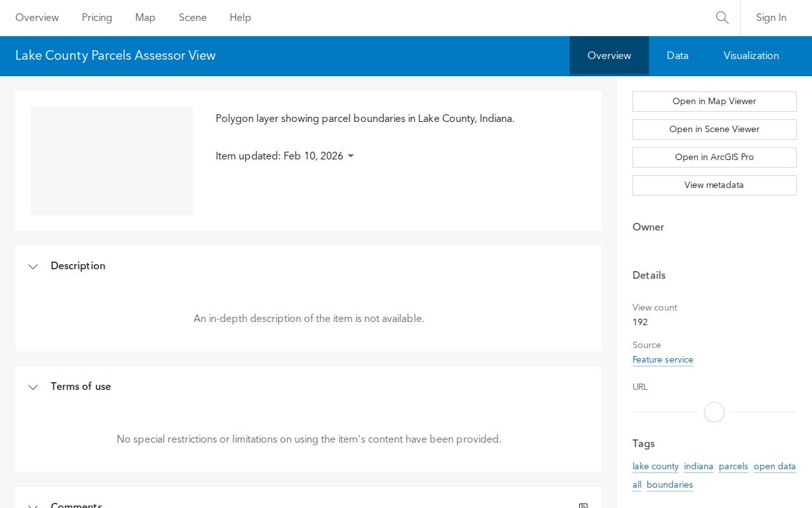Viewport: 812px width, 508px height.
Task: Open the Help menu item
Action: pyautogui.click(x=240, y=18)
